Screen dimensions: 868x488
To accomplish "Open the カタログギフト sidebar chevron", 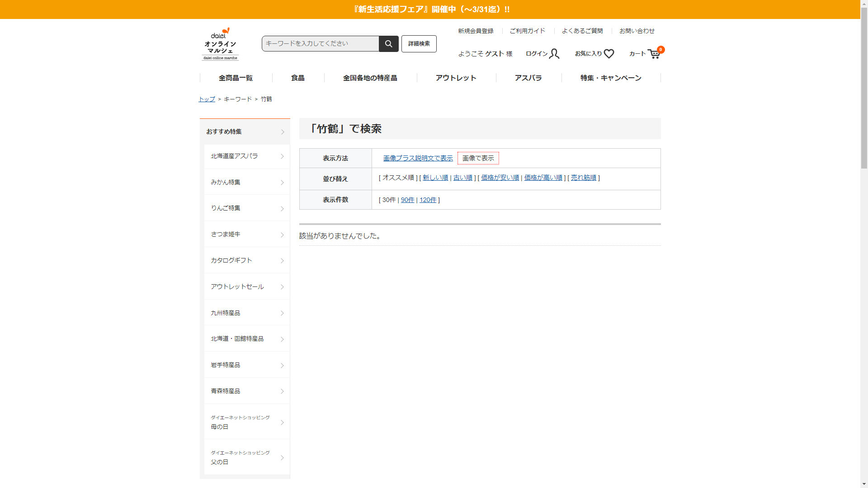I will tap(282, 261).
